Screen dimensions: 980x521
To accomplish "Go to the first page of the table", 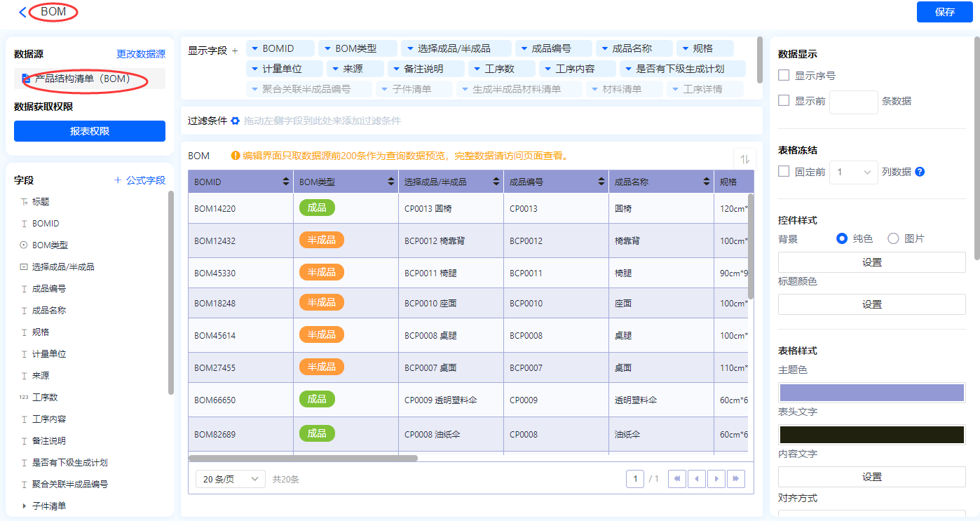I will [x=677, y=479].
